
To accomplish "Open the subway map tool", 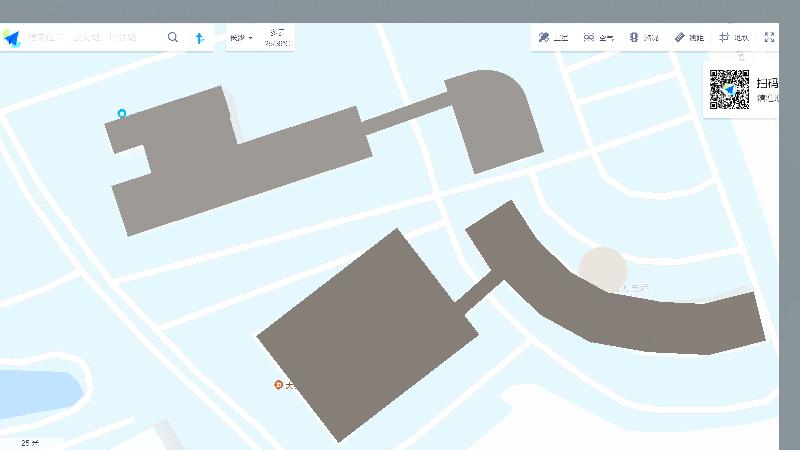I will [734, 38].
